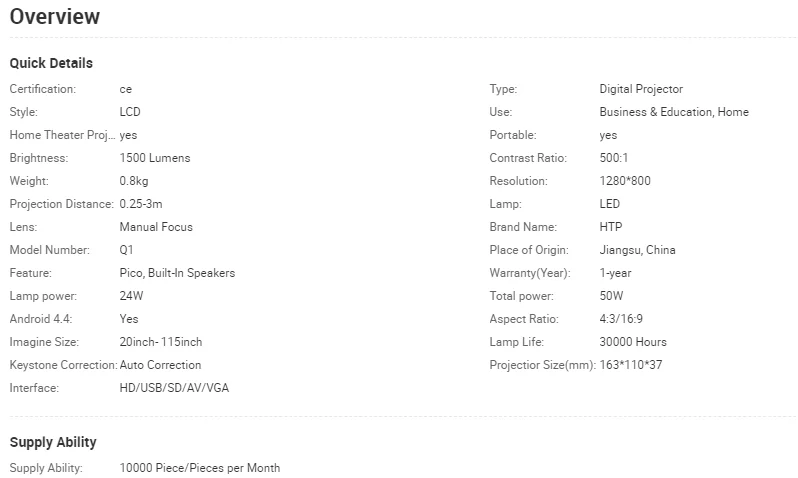798x478 pixels.
Task: Click the Brightness value 1500 Lumens
Action: tap(154, 158)
